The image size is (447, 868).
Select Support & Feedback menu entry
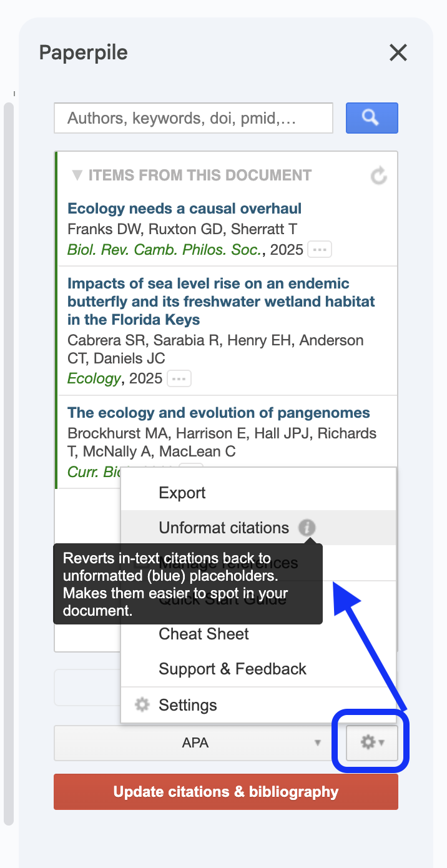click(x=232, y=669)
